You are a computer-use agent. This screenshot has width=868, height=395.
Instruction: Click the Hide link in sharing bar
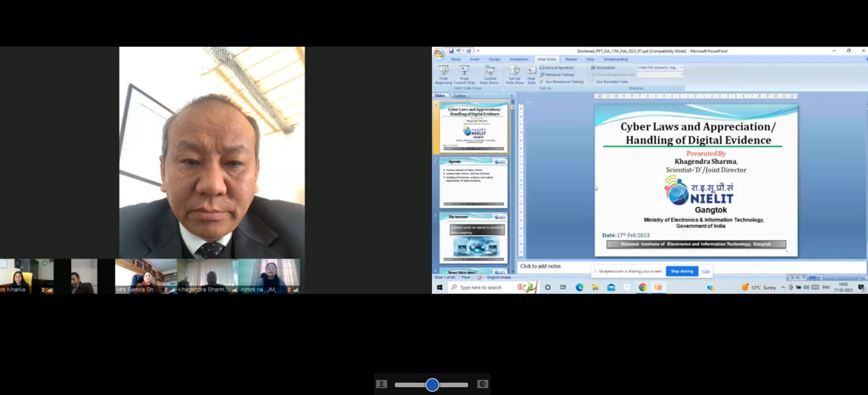[x=705, y=271]
